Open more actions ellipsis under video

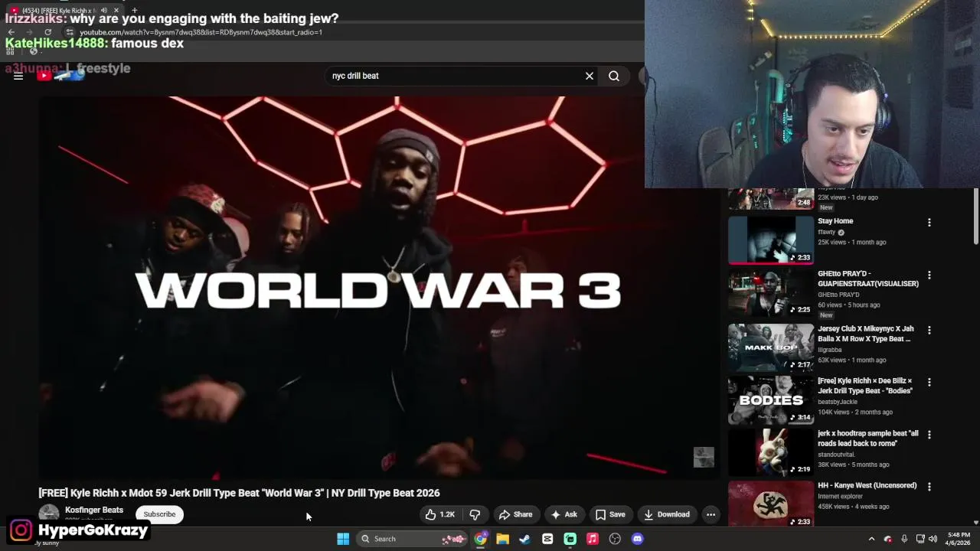pyautogui.click(x=710, y=514)
